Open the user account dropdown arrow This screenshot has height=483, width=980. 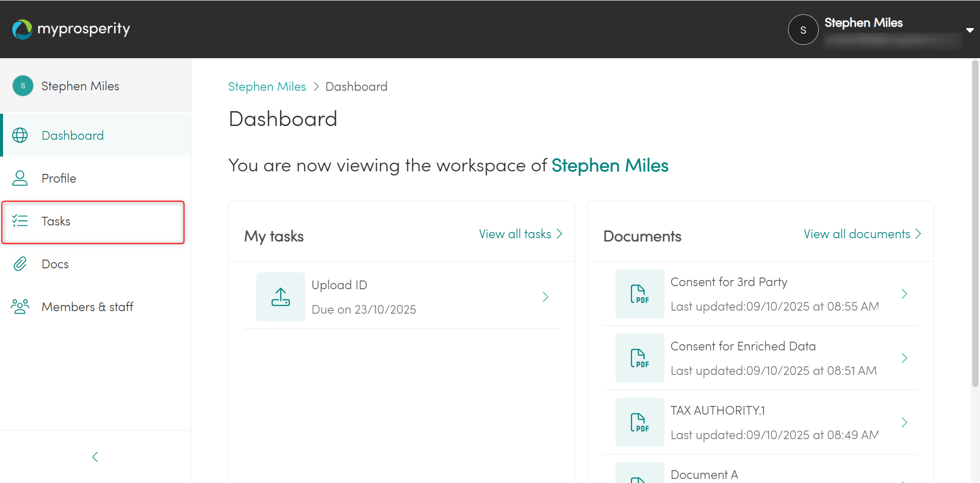pyautogui.click(x=970, y=30)
